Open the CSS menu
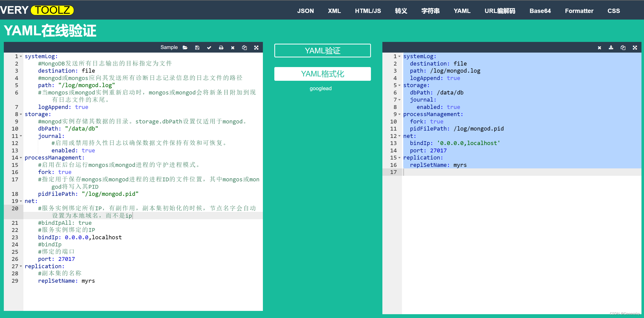644x318 pixels. [x=613, y=11]
